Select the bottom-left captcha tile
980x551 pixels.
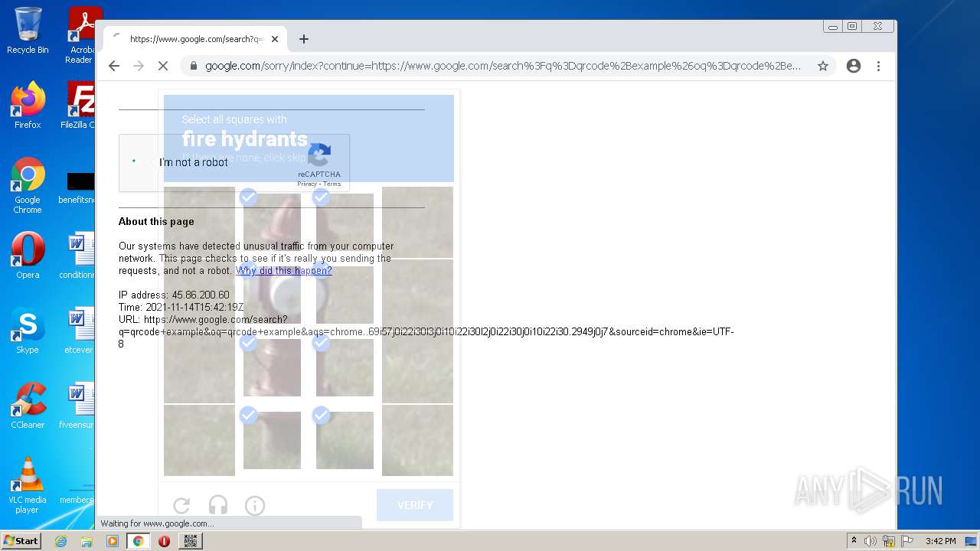199,441
